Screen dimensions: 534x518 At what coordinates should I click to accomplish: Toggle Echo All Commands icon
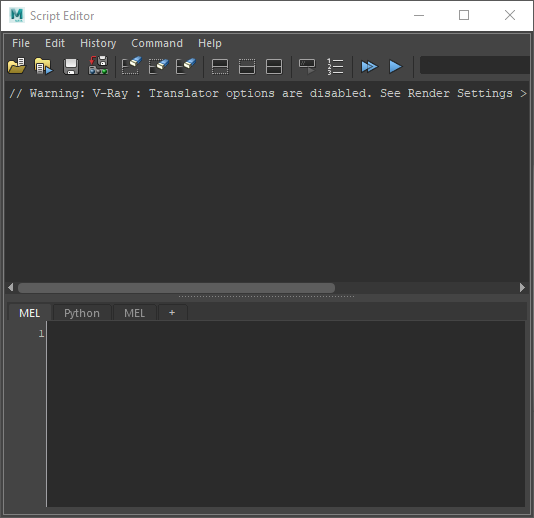[x=307, y=66]
